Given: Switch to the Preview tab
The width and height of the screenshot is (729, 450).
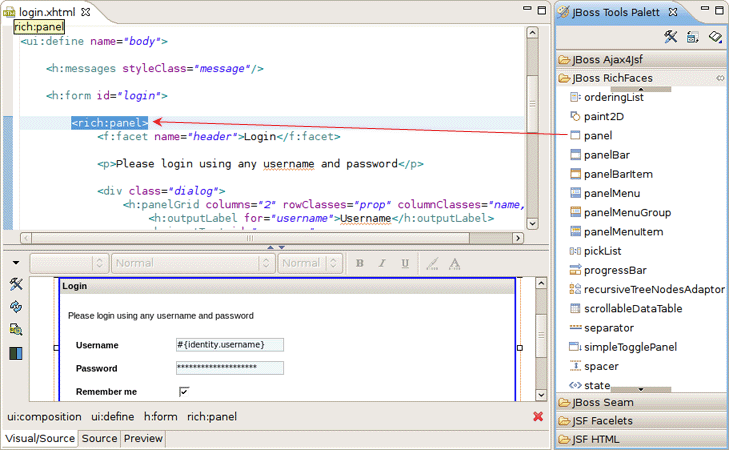Looking at the screenshot, I should coord(143,438).
